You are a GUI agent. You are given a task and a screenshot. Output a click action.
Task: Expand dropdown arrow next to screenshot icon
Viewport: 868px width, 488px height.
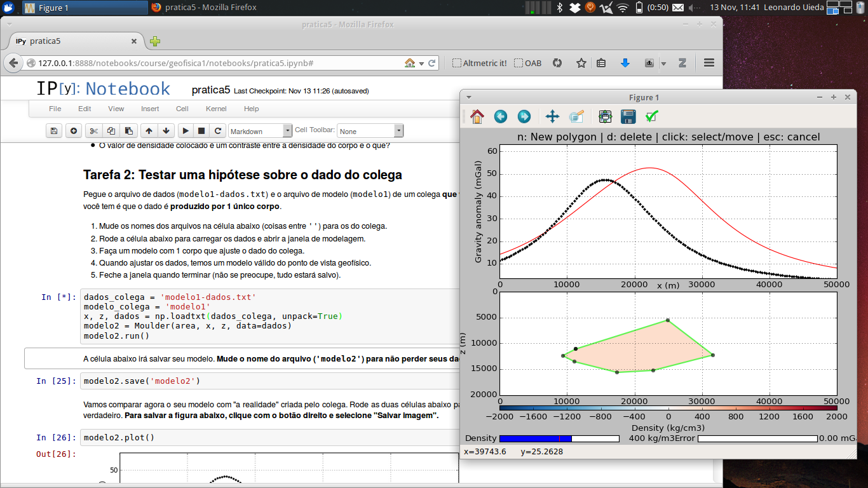click(663, 63)
